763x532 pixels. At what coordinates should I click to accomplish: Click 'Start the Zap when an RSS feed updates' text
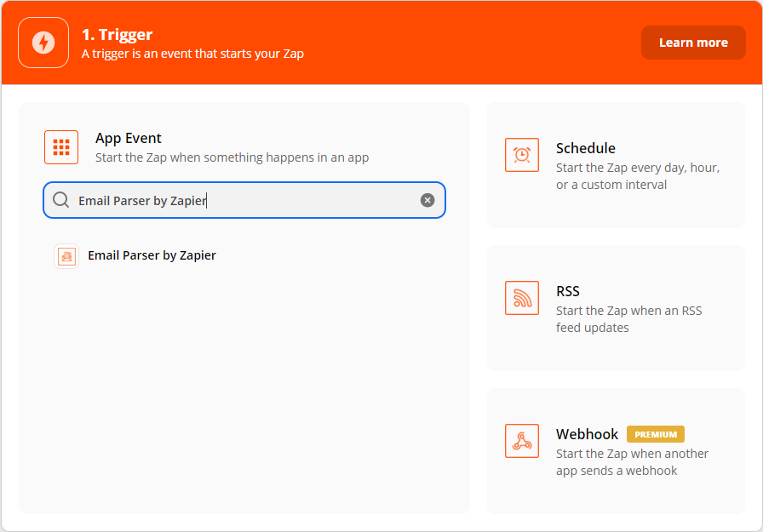(x=628, y=319)
